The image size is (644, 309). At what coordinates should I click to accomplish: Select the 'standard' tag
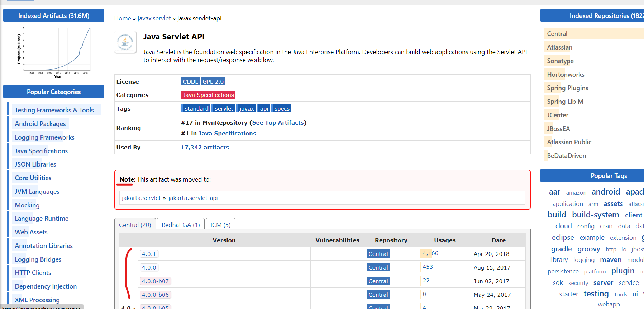coord(196,108)
